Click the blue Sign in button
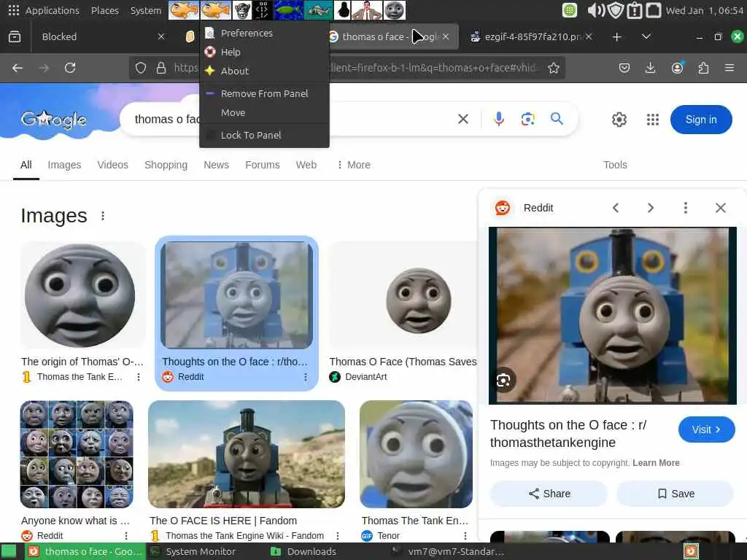747x560 pixels. (701, 120)
